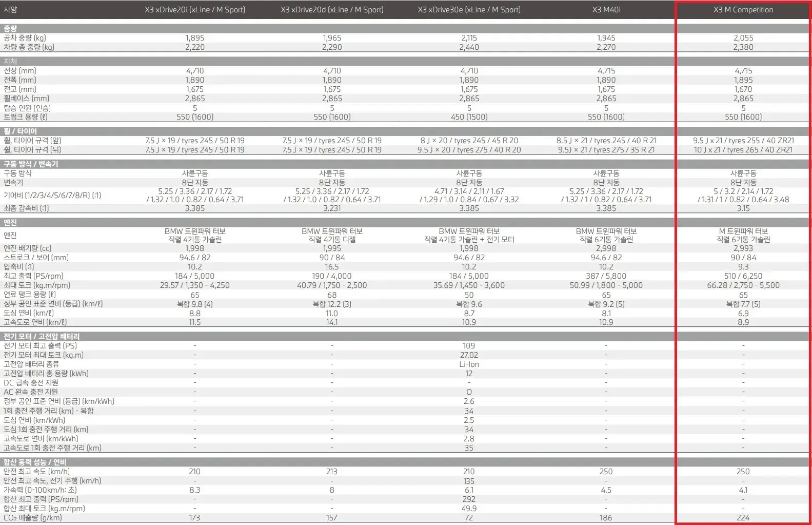Select the 2,055 curb weight value

tap(743, 38)
